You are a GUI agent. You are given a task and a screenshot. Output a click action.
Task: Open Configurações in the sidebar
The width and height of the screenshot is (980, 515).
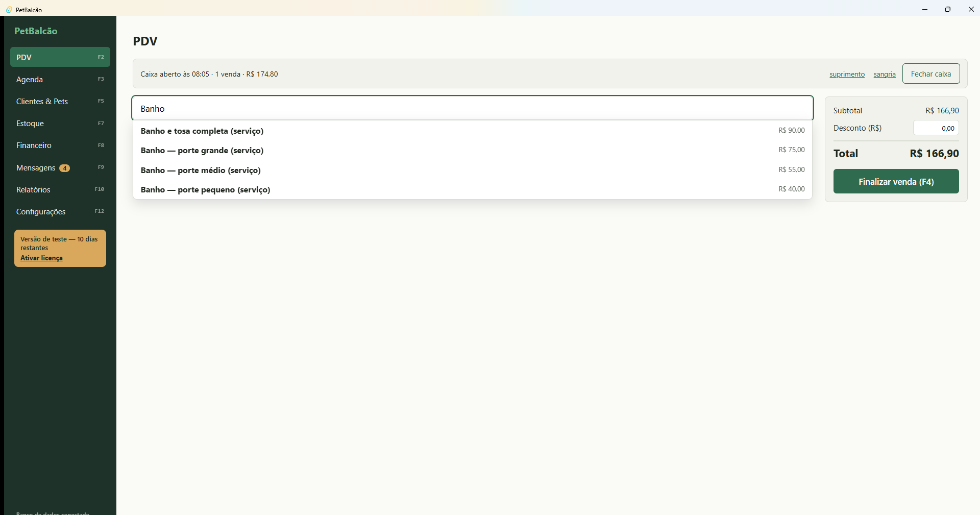tap(60, 211)
